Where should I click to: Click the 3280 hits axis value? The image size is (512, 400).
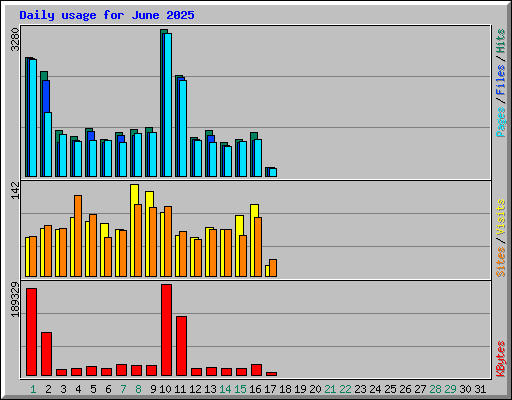coord(15,40)
